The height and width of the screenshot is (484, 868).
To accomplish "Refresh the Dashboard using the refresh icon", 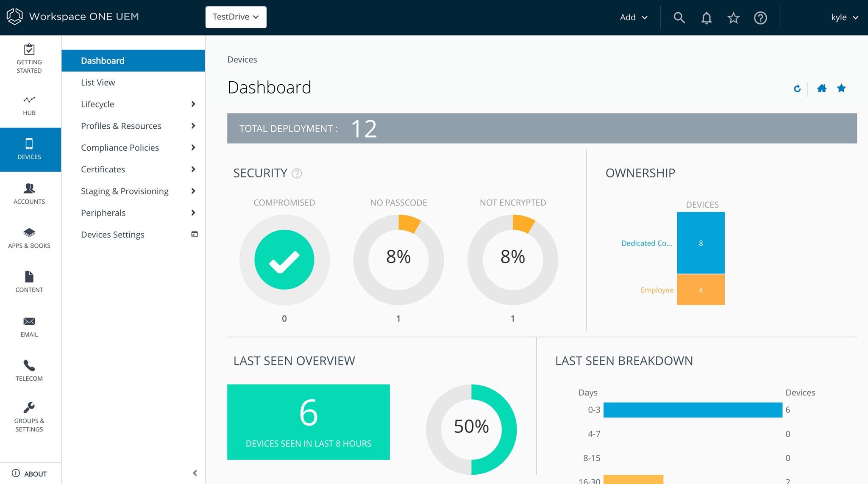I will (x=797, y=89).
